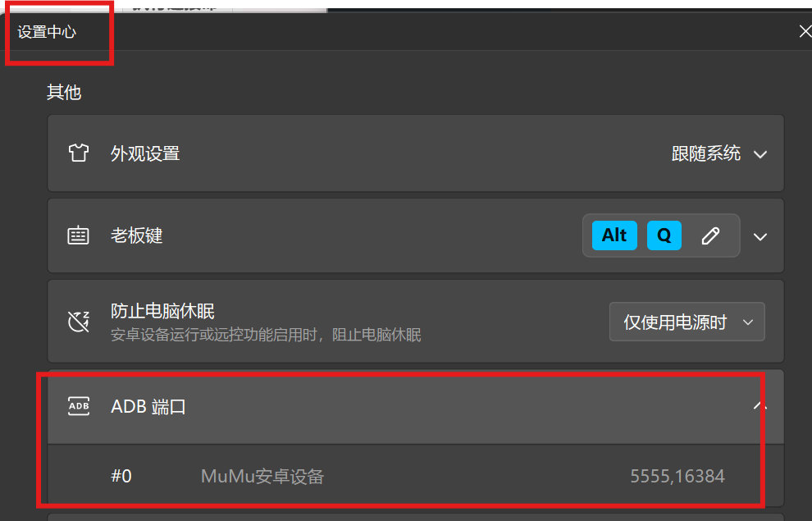
Task: Click the 设置中心 title text
Action: tap(47, 32)
